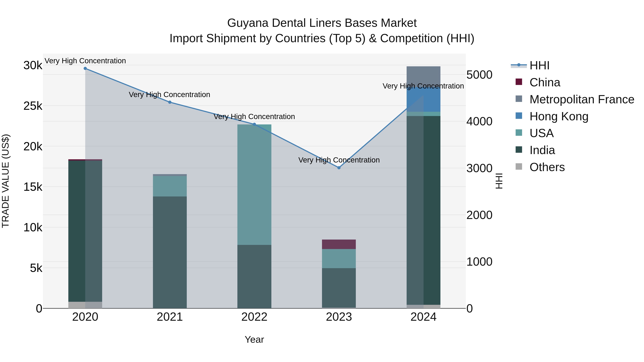This screenshot has width=644, height=362.
Task: Toggle the HHI legend entry
Action: (x=530, y=65)
